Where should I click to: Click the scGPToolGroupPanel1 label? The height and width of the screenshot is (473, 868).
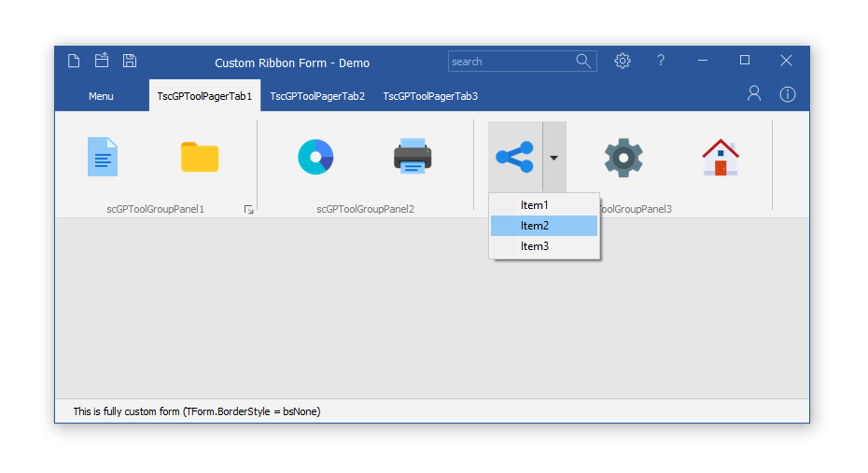(156, 209)
